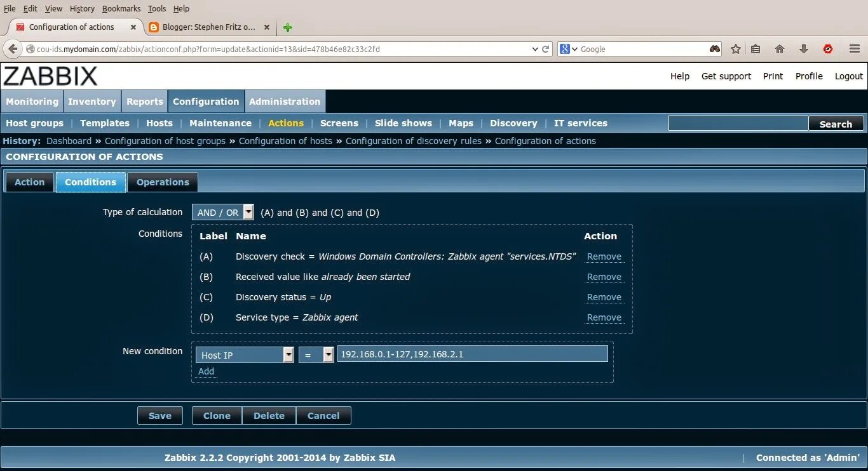Click the red addon icon in toolbar

828,49
